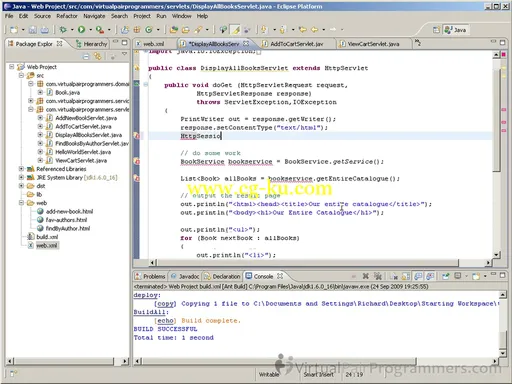Click the console horizontal scrollbar
The height and width of the screenshot is (384, 512).
pos(279,361)
